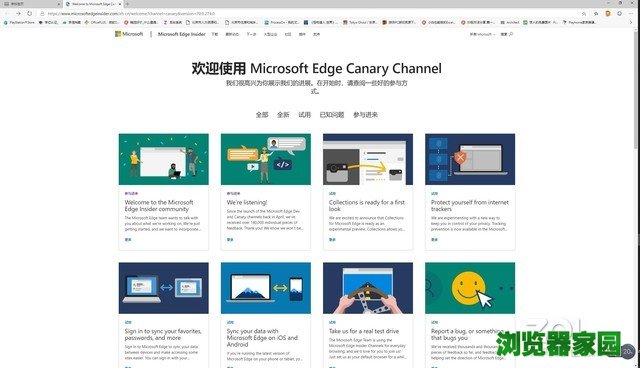Click Welcome to the Microsoft Edge Insider community title

pos(159,206)
